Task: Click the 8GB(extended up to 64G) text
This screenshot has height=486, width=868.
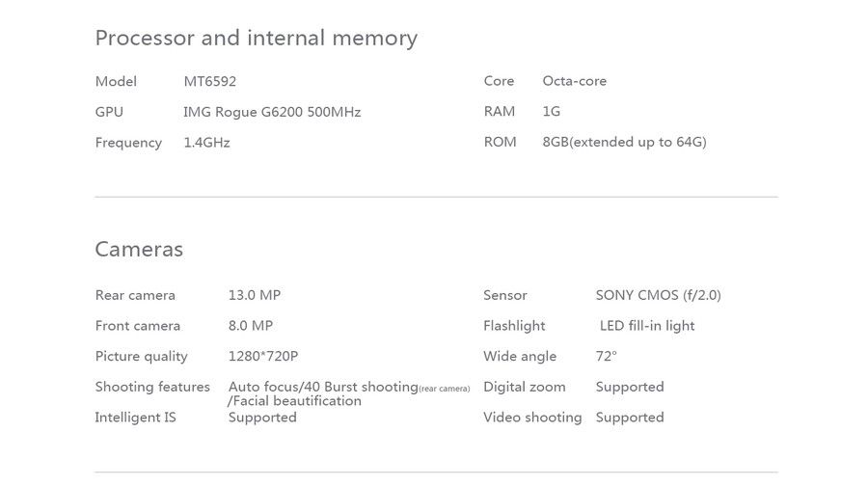Action: click(624, 143)
